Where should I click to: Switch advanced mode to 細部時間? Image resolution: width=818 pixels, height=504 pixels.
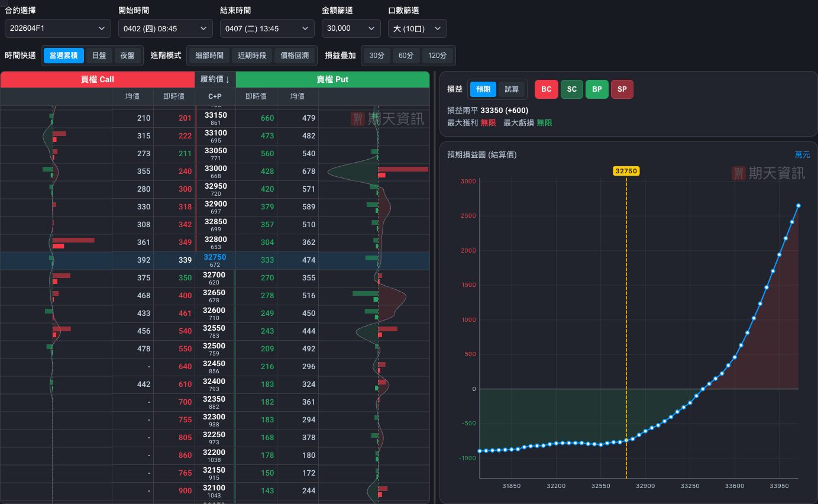coord(209,56)
